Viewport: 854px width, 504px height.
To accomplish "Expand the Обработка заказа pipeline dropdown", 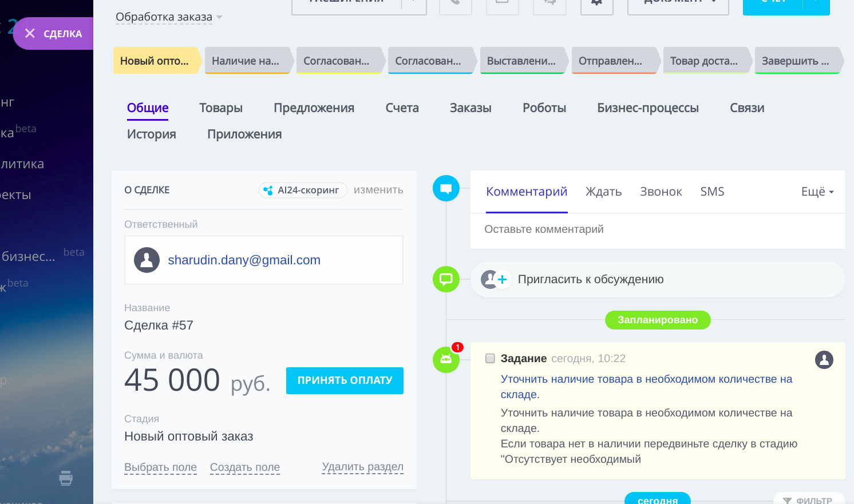I will pyautogui.click(x=169, y=17).
